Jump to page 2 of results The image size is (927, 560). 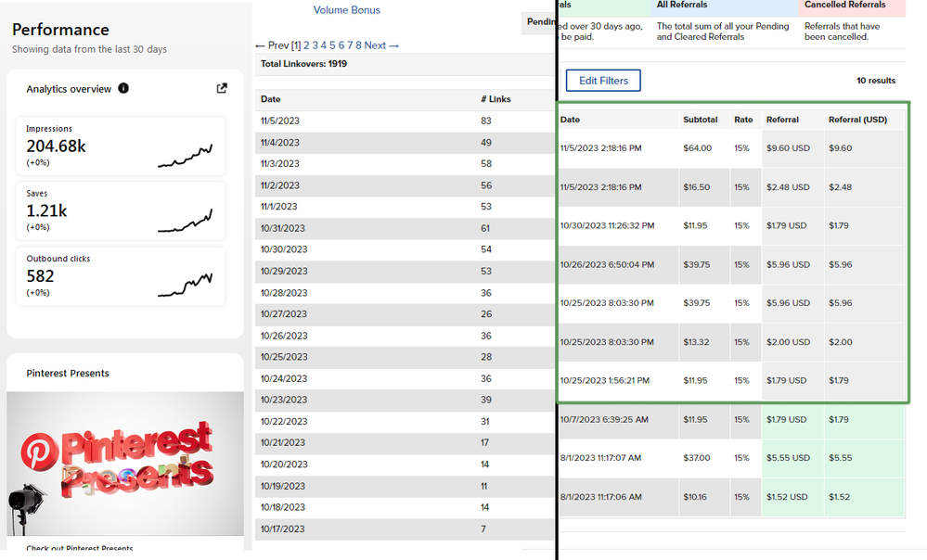[x=307, y=45]
